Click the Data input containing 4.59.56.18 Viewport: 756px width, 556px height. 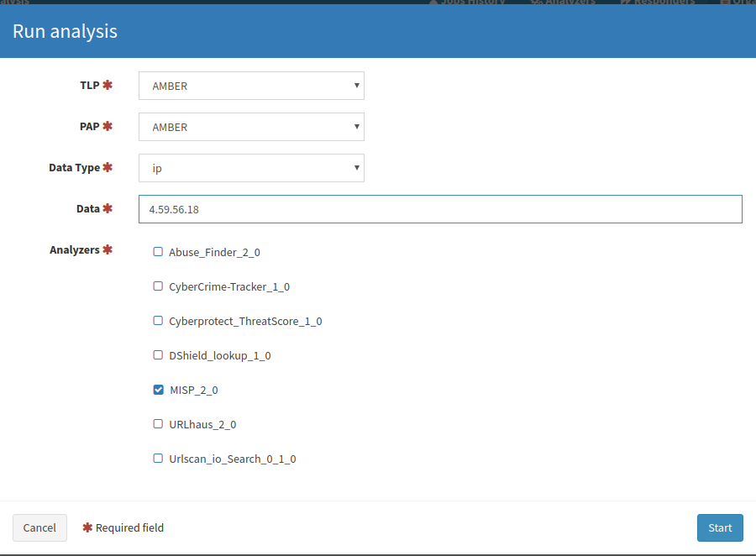point(440,208)
